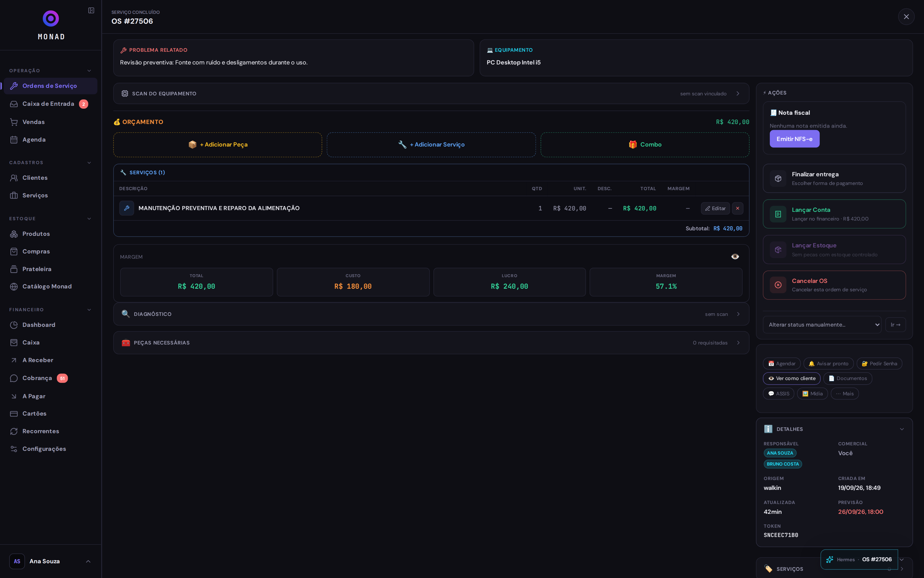This screenshot has width=924, height=578.
Task: Click the Prateleira shelf icon
Action: (14, 269)
